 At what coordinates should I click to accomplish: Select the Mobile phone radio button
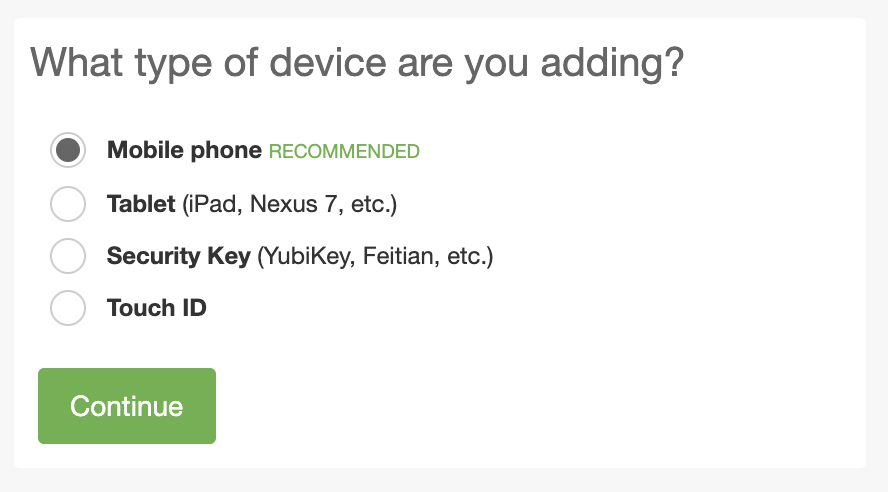pyautogui.click(x=68, y=151)
